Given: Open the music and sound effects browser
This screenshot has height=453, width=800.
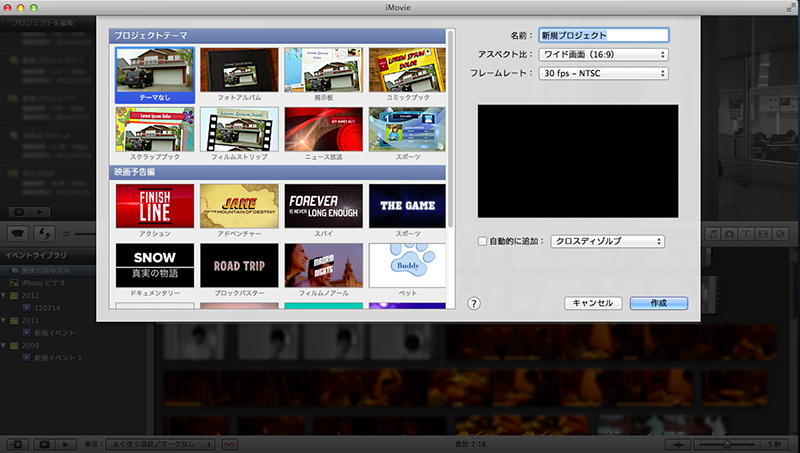Looking at the screenshot, I should pos(713,234).
